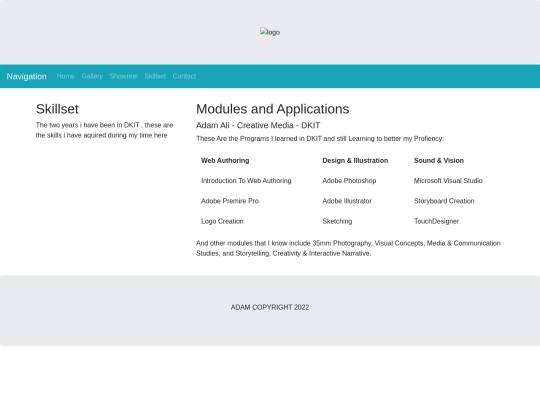The image size is (540, 405).
Task: Click 'Adam Ali - Creative Media - DKIT' subtitle
Action: 258,125
